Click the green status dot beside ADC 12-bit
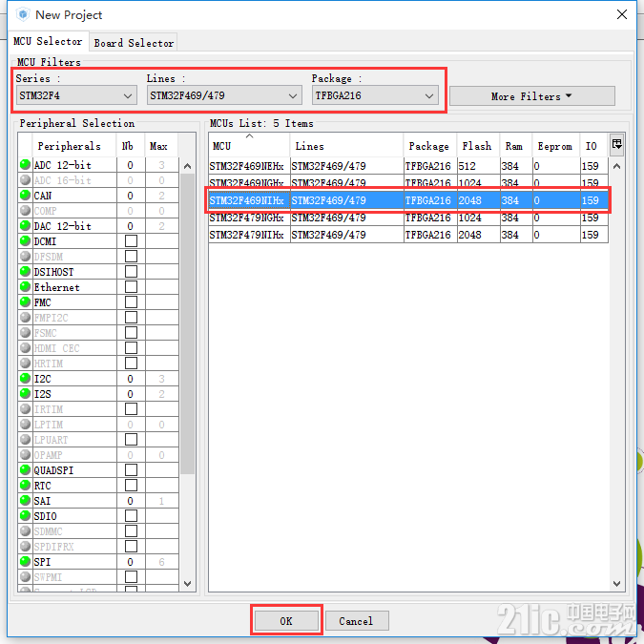The image size is (644, 644). pos(25,165)
